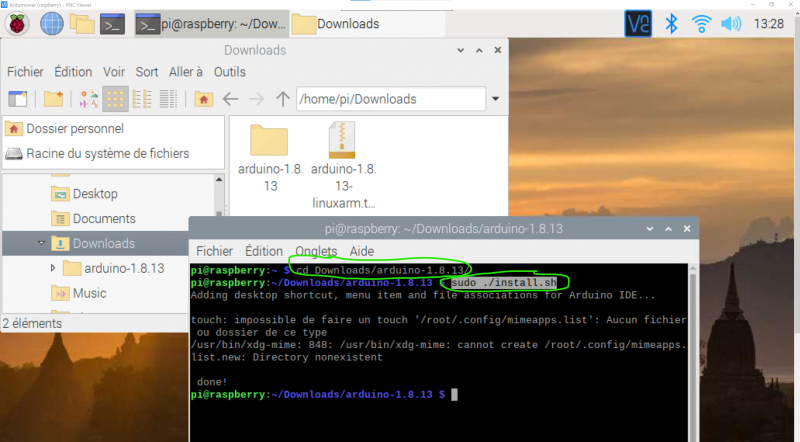Select the icon grid view mode
Viewport: 800px width, 442px height.
(x=115, y=99)
